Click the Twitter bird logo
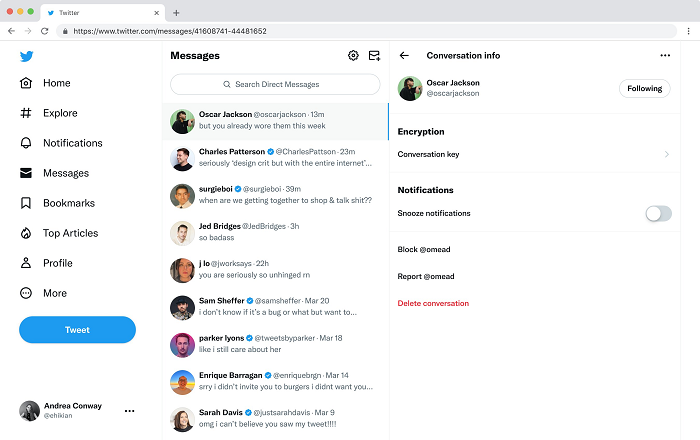The width and height of the screenshot is (700, 440). pyautogui.click(x=26, y=56)
